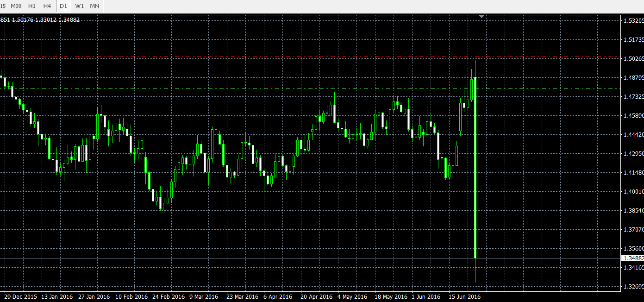Click the OHLC readout ending 1.34882 at top-left
The image size is (644, 302).
tap(40, 19)
